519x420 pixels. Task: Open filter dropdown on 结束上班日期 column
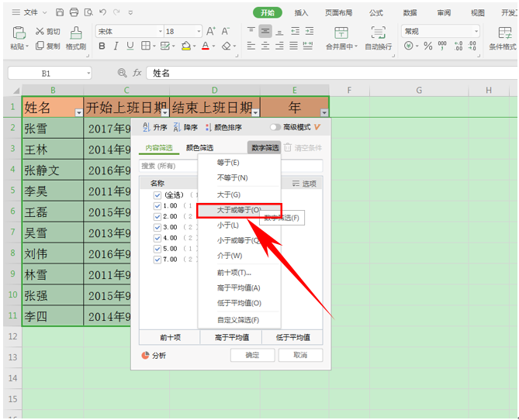tap(255, 113)
